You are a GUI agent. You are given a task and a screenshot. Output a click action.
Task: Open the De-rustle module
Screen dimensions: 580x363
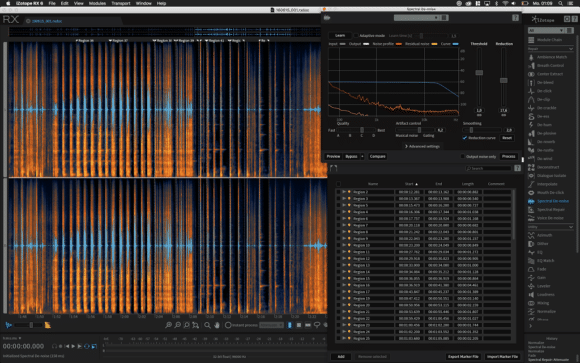coord(541,150)
